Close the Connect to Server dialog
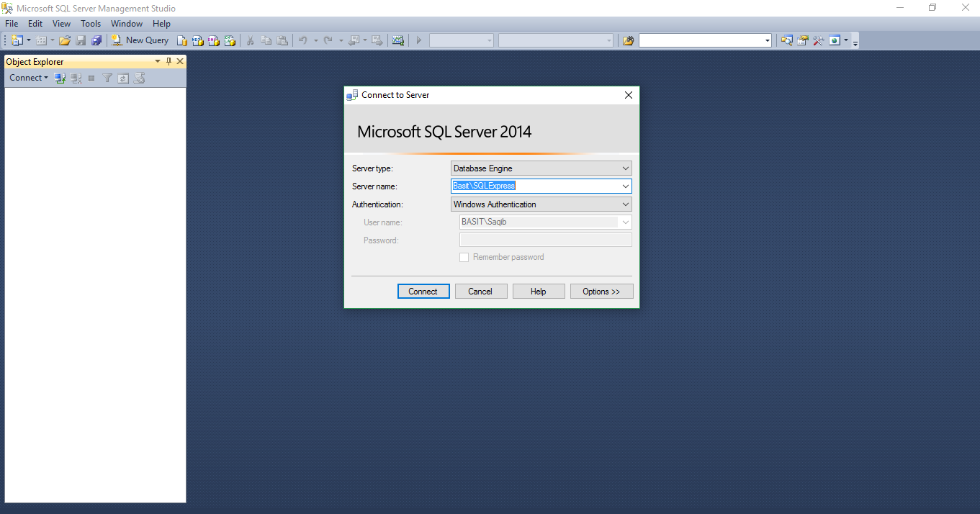The height and width of the screenshot is (514, 980). tap(629, 95)
